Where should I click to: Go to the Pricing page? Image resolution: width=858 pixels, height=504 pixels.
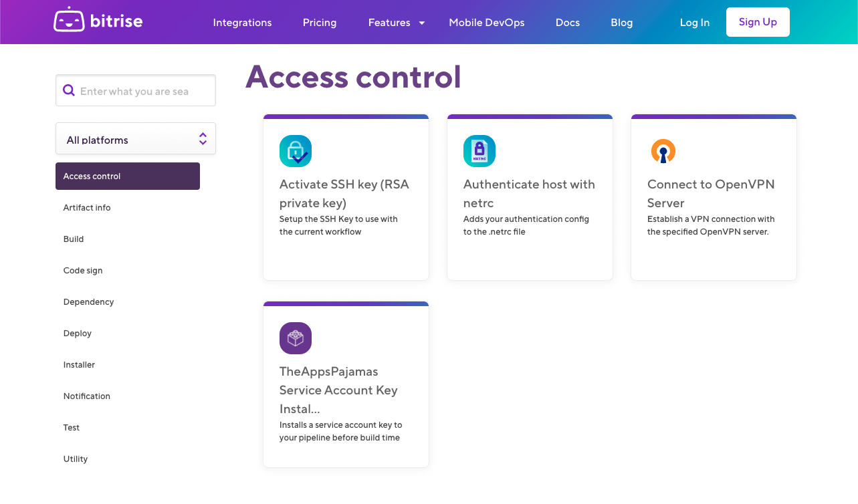click(320, 23)
